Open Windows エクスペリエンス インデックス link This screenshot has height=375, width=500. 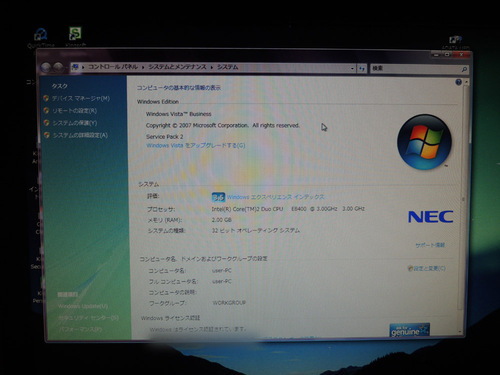click(x=275, y=197)
